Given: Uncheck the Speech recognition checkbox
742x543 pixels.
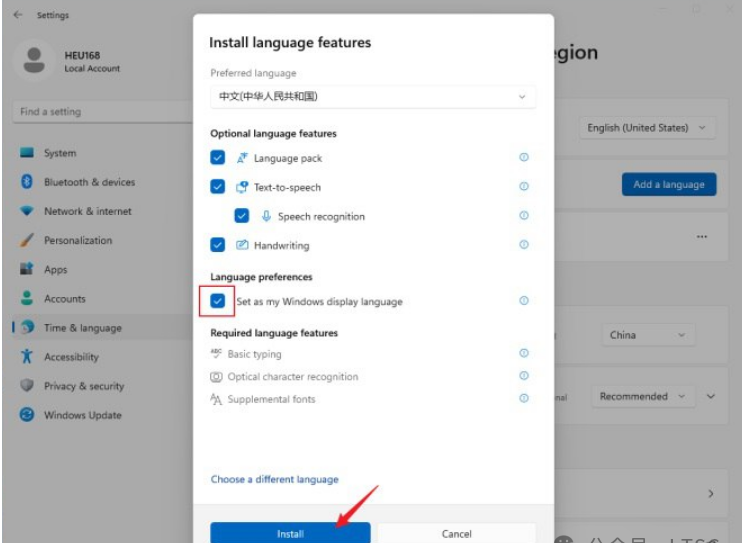Looking at the screenshot, I should [x=242, y=216].
